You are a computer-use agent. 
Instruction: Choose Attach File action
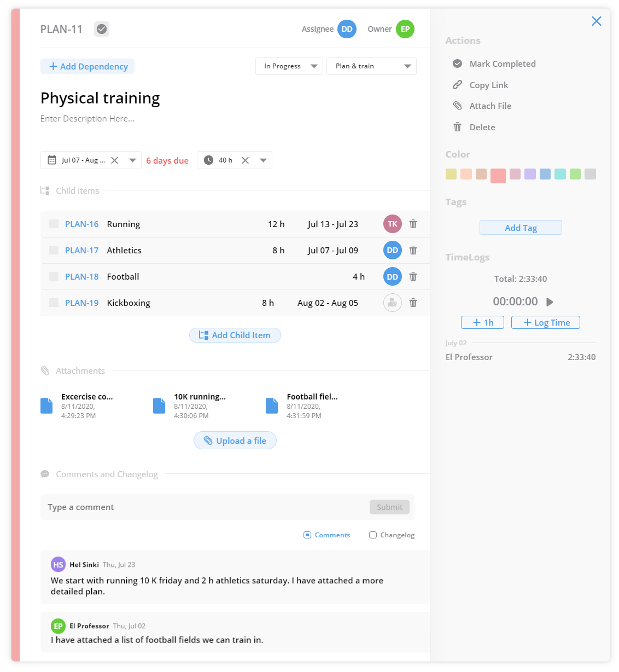(482, 106)
